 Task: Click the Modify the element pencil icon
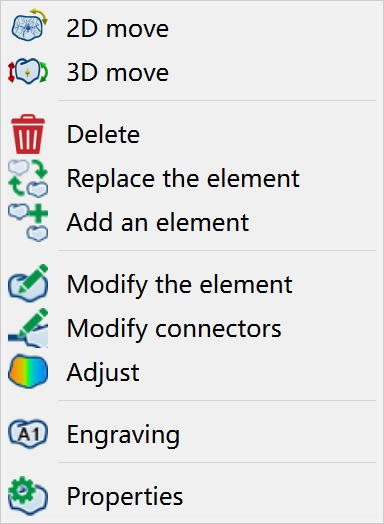(28, 283)
